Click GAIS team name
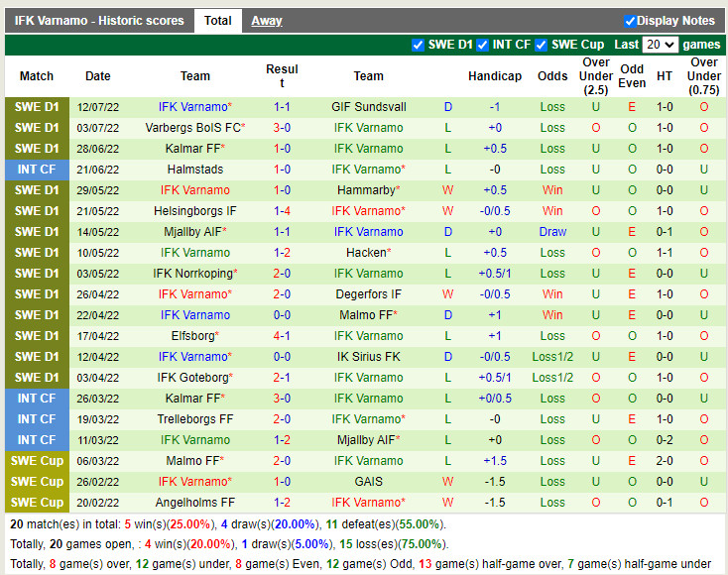728x575 pixels. [369, 482]
